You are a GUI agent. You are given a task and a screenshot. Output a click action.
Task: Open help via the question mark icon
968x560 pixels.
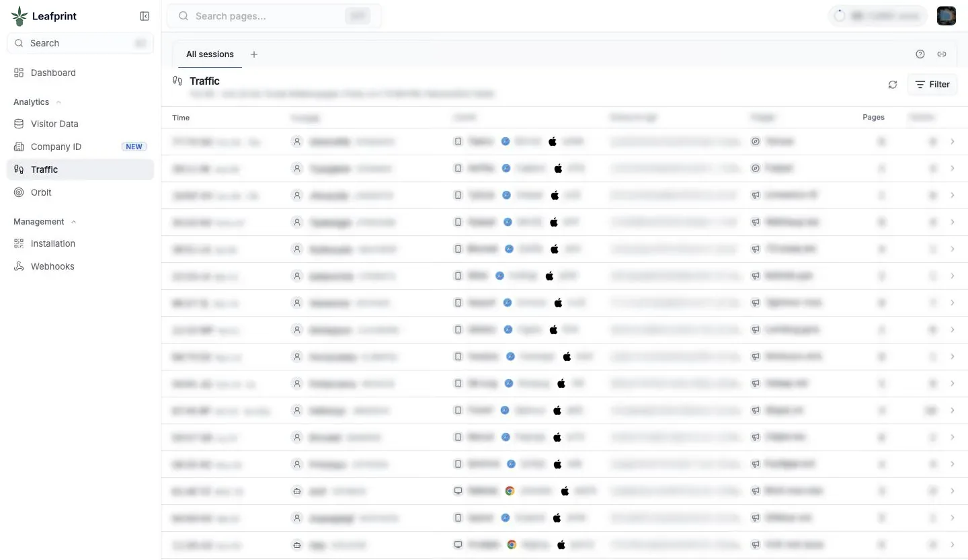tap(920, 54)
